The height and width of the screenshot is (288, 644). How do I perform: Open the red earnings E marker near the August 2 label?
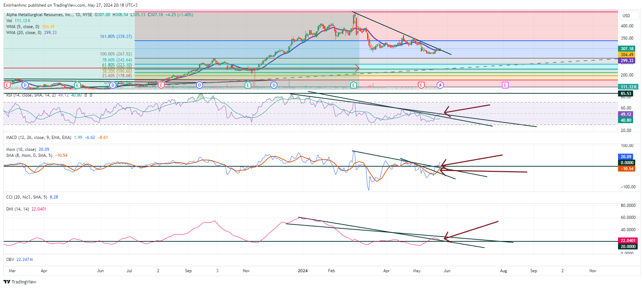coord(161,85)
